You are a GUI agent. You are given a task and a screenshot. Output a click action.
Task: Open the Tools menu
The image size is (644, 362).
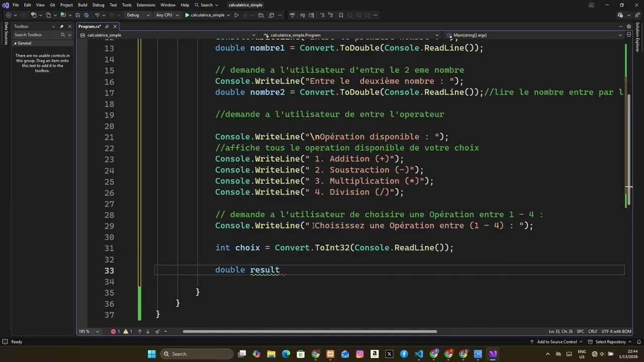coord(127,5)
